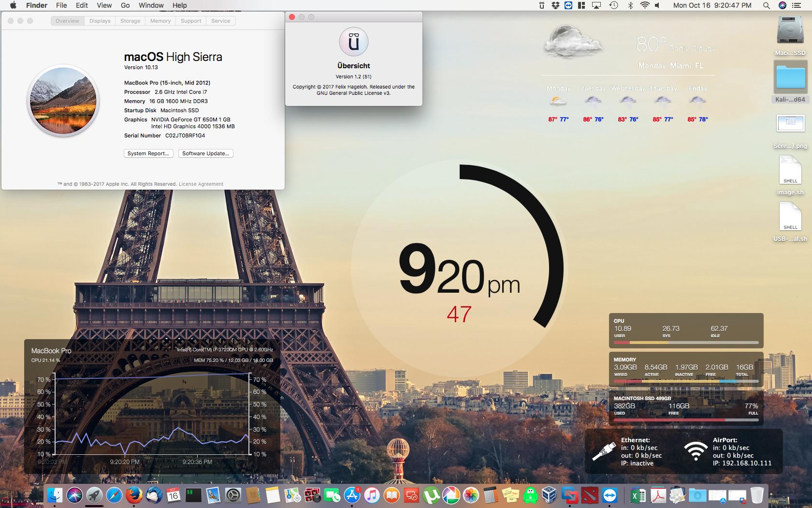The image size is (812, 508).
Task: Launch uTorrent from the Dock
Action: (431, 495)
